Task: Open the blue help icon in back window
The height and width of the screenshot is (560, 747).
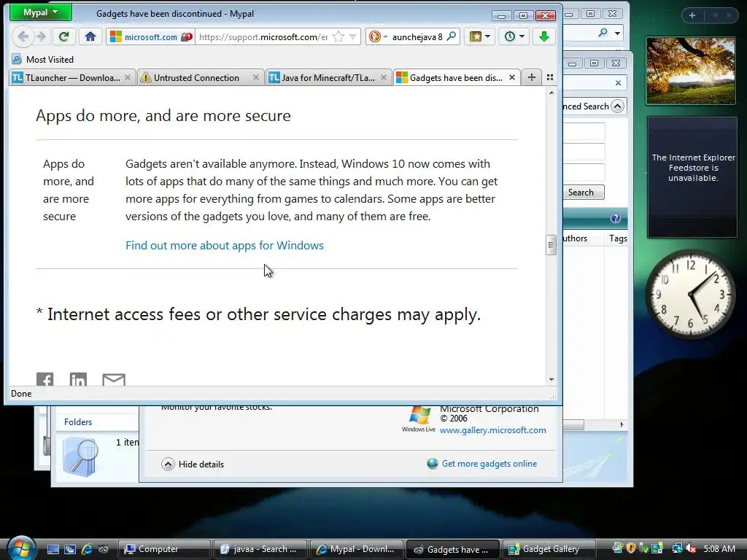Action: [x=616, y=218]
